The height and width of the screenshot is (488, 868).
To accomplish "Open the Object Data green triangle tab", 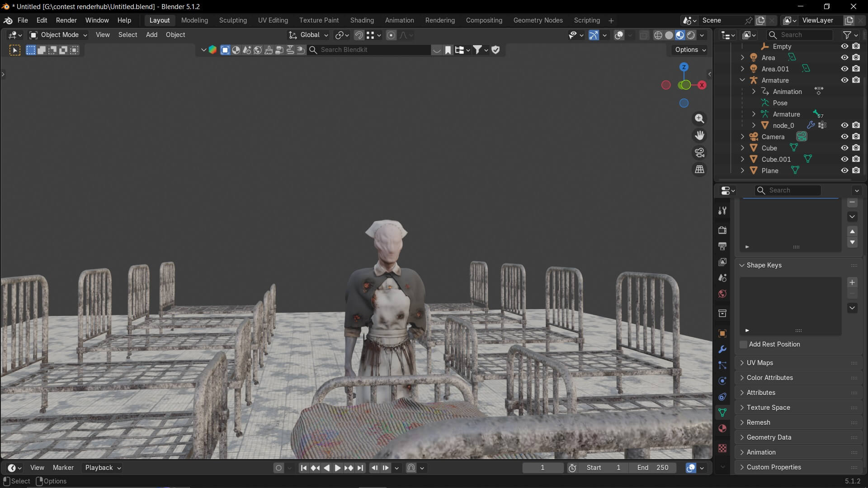I will point(722,413).
